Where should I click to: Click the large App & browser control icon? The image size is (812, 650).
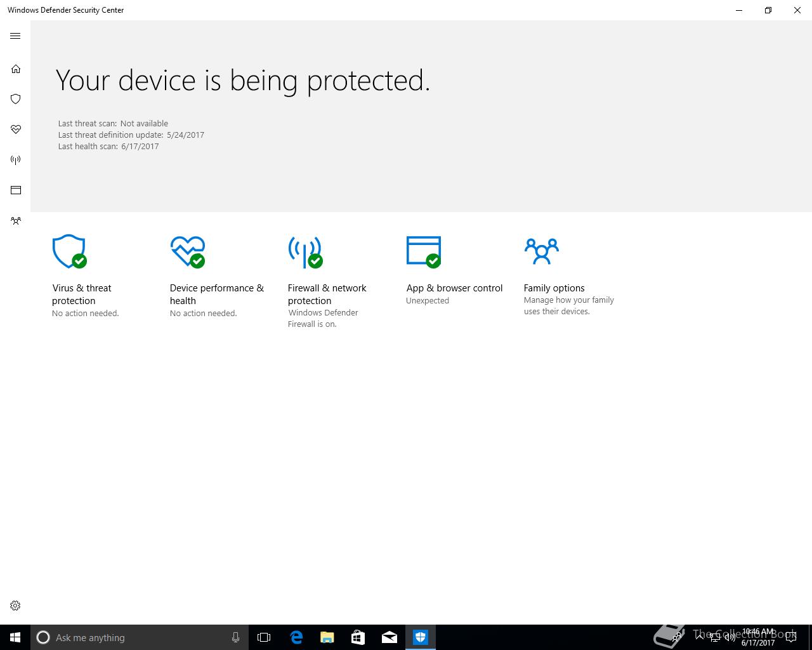pos(424,251)
